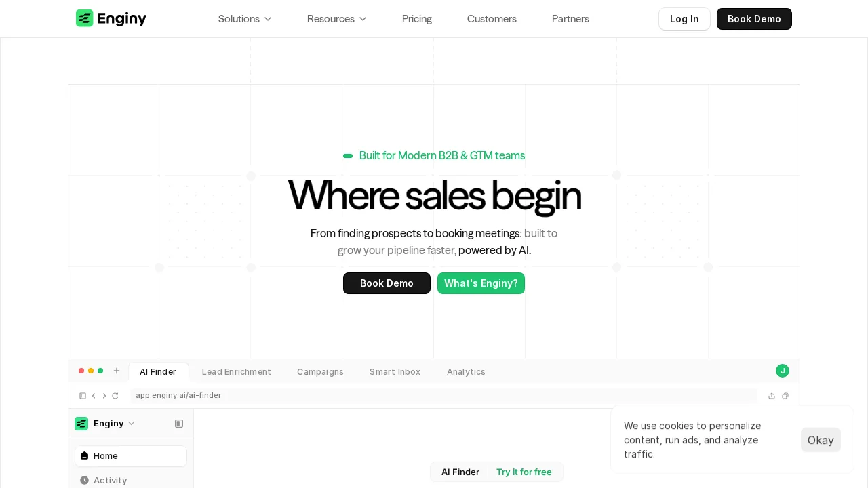Switch to the Smart Inbox tab

[395, 371]
